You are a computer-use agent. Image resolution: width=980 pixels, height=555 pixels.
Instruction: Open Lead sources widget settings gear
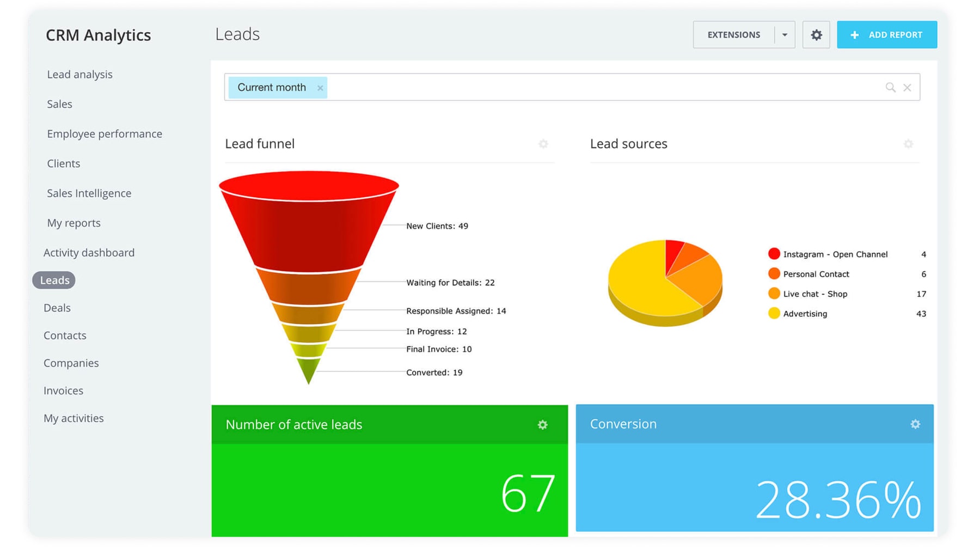click(908, 144)
